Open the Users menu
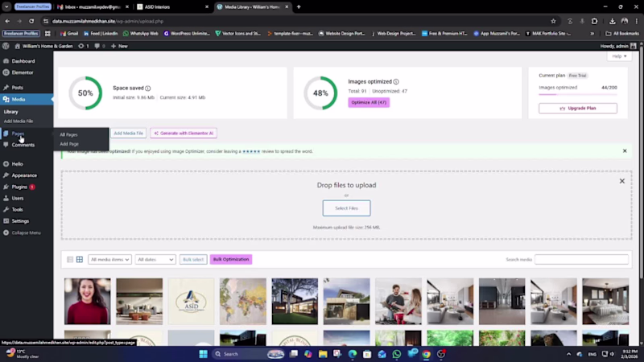Viewport: 644px width, 362px height. pos(18,198)
